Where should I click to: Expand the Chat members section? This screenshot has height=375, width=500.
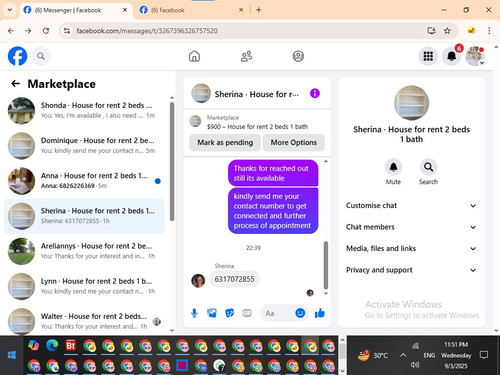point(411,227)
